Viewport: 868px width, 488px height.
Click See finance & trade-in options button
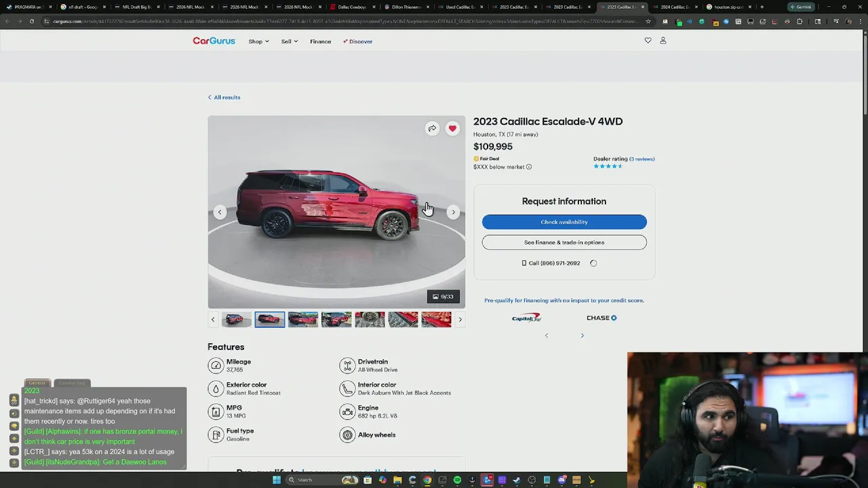point(564,242)
